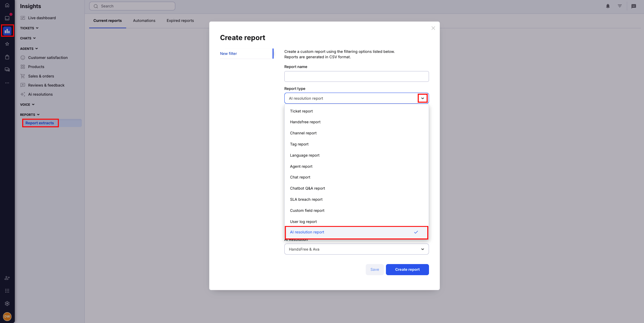Collapse the REPORTS section

(x=30, y=115)
